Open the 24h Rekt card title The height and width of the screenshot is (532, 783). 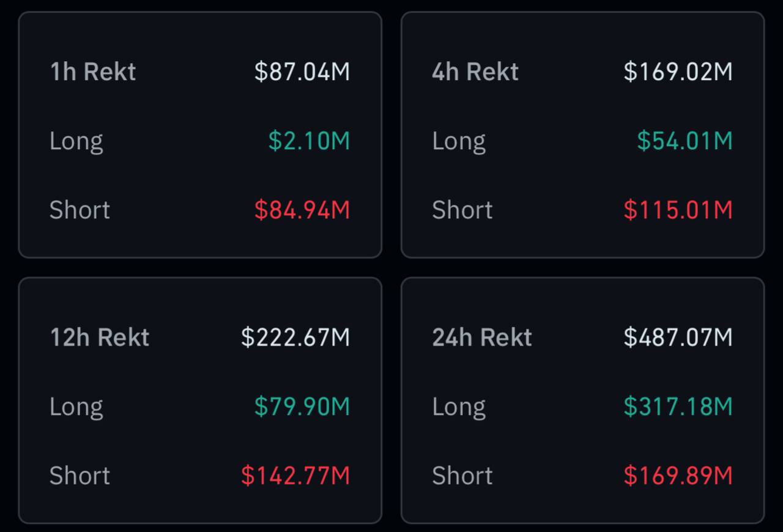point(482,338)
